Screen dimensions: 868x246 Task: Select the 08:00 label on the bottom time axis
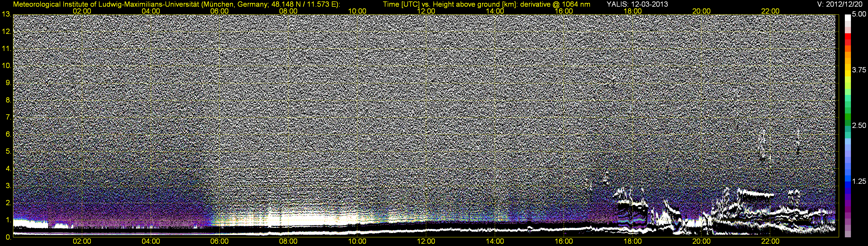(288, 242)
